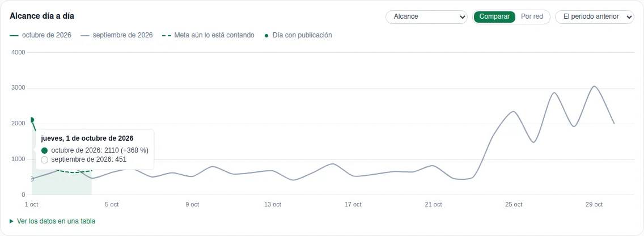Click the 5 oct axis label
This screenshot has width=644, height=236.
[112, 204]
